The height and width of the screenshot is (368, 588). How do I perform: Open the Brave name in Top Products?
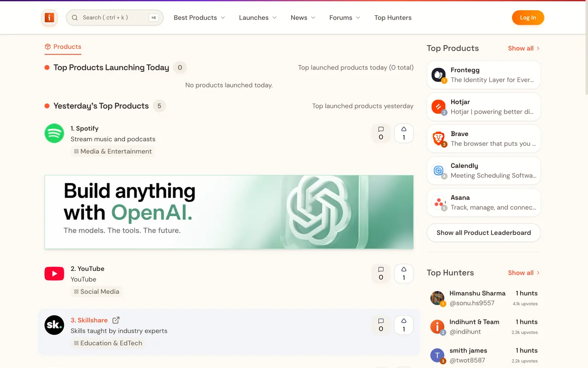click(459, 134)
